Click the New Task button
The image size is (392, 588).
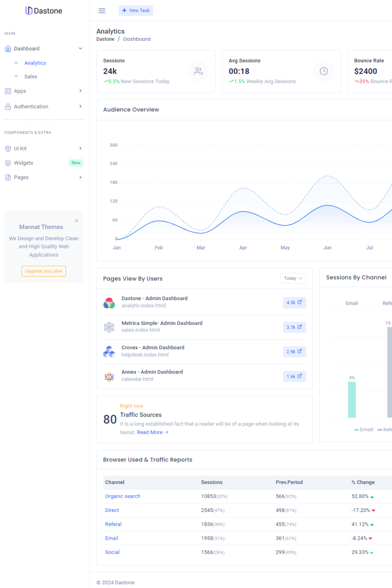(x=136, y=11)
